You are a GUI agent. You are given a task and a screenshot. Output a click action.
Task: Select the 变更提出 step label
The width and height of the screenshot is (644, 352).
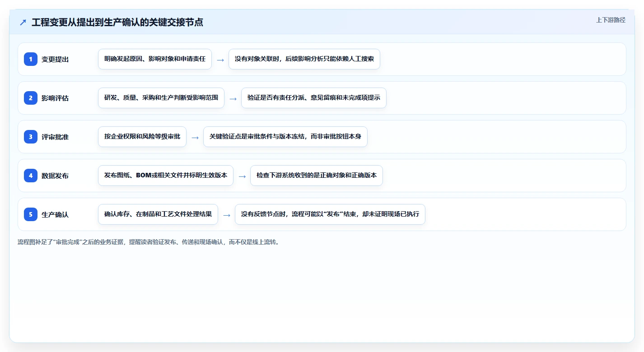click(x=55, y=59)
